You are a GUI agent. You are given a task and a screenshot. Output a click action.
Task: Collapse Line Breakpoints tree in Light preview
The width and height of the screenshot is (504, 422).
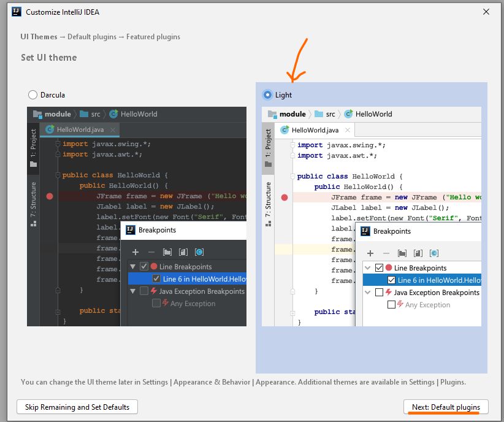tap(368, 268)
